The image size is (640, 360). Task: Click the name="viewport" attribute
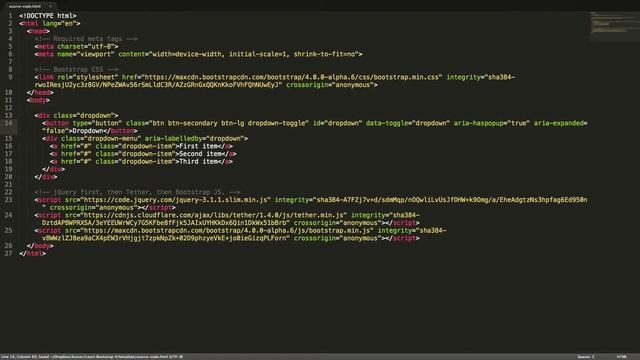[86, 54]
